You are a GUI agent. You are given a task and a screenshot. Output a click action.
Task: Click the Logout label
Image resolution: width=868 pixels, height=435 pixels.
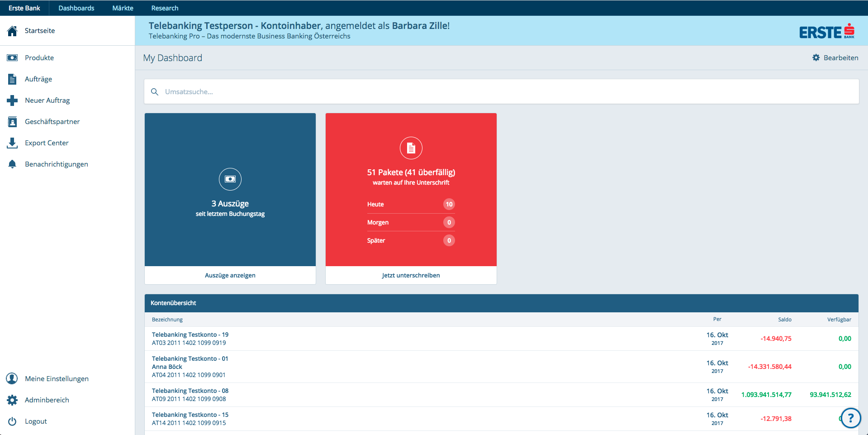(x=36, y=421)
